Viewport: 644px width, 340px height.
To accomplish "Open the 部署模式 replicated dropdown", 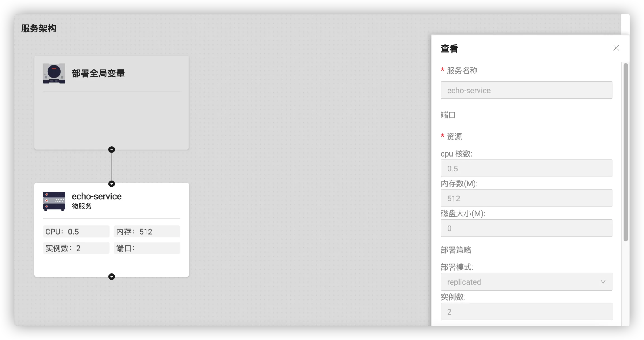I will point(520,282).
